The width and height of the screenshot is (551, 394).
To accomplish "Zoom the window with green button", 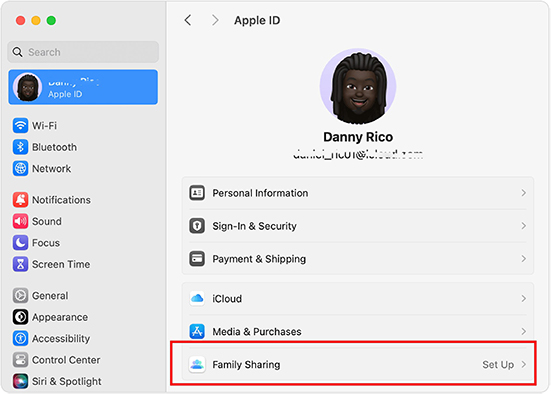I will [x=51, y=20].
